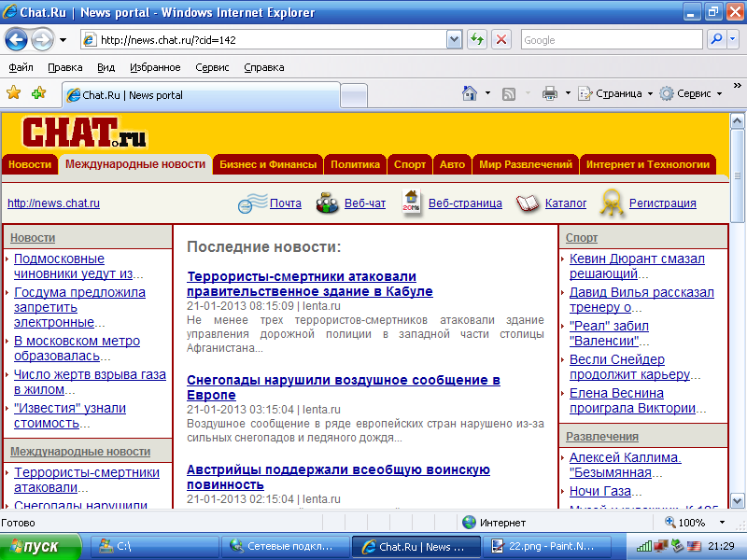Open headline about Террористы-смертники in Кабуле
Screen dimensions: 747x560
310,284
